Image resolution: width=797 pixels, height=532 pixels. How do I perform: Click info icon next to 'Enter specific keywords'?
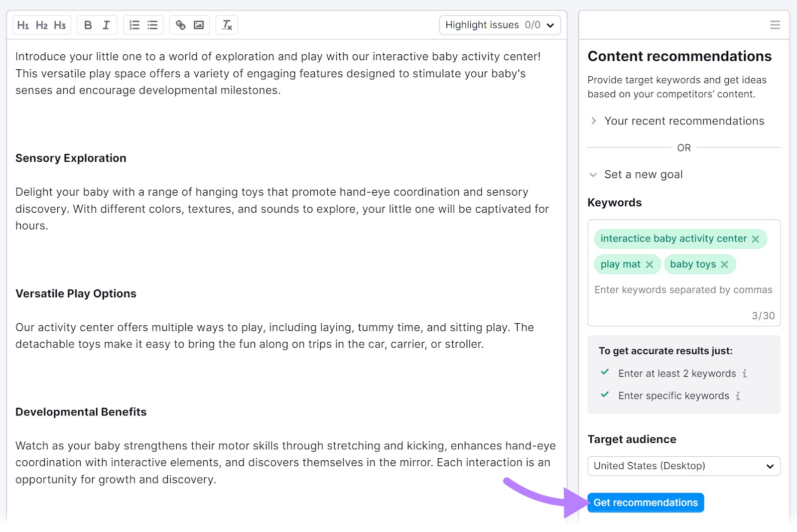click(x=738, y=396)
